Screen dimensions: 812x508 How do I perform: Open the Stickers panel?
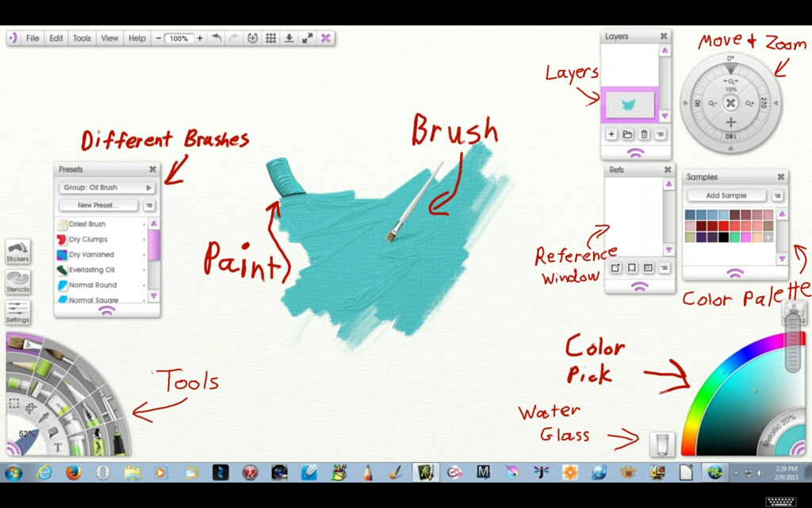[x=17, y=251]
